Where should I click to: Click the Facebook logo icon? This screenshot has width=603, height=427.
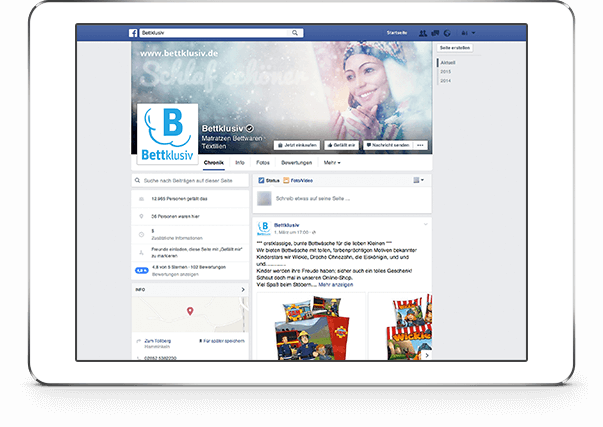[133, 33]
